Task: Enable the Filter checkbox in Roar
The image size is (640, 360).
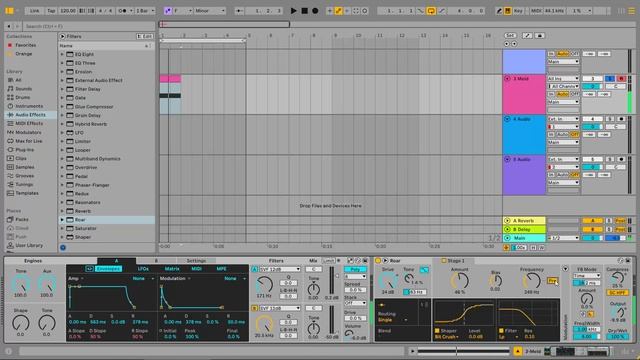Action: [501, 331]
